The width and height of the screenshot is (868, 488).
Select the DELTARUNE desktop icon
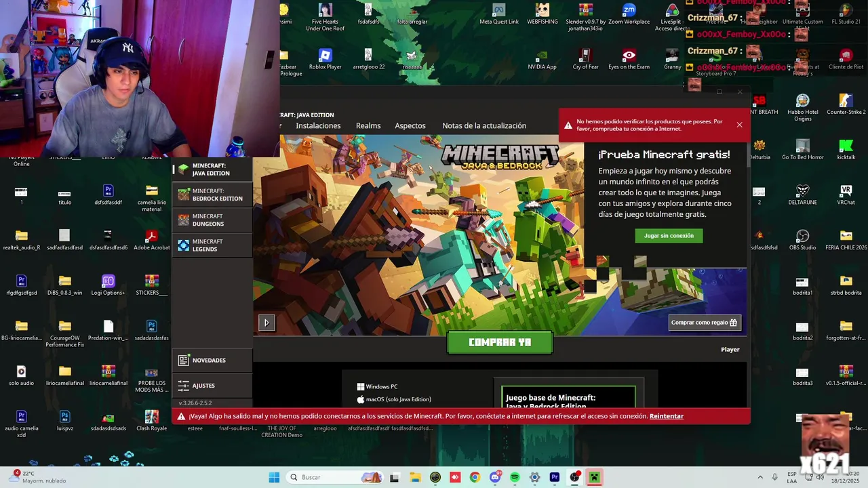[803, 195]
